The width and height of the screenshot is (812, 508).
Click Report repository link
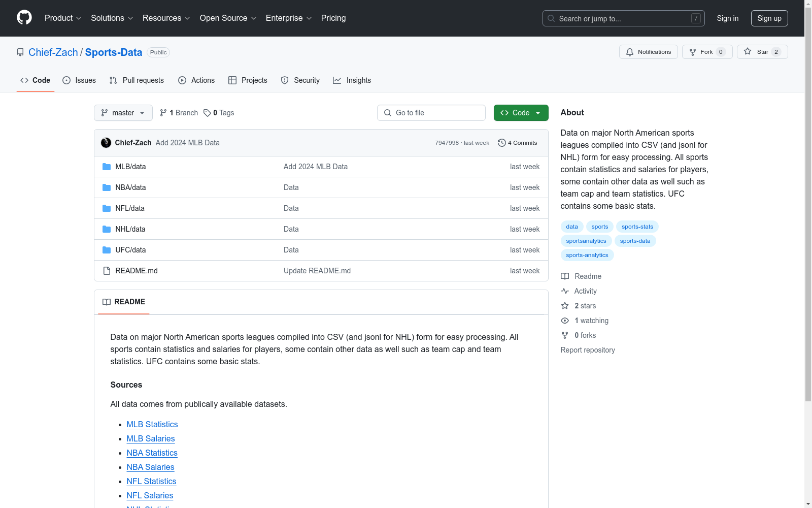pyautogui.click(x=588, y=350)
